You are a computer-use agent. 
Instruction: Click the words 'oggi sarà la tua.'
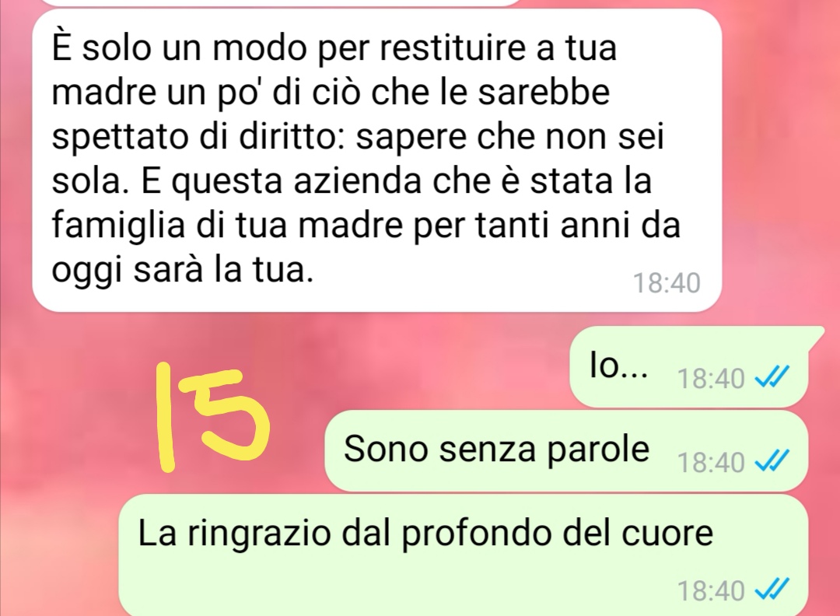tap(182, 271)
